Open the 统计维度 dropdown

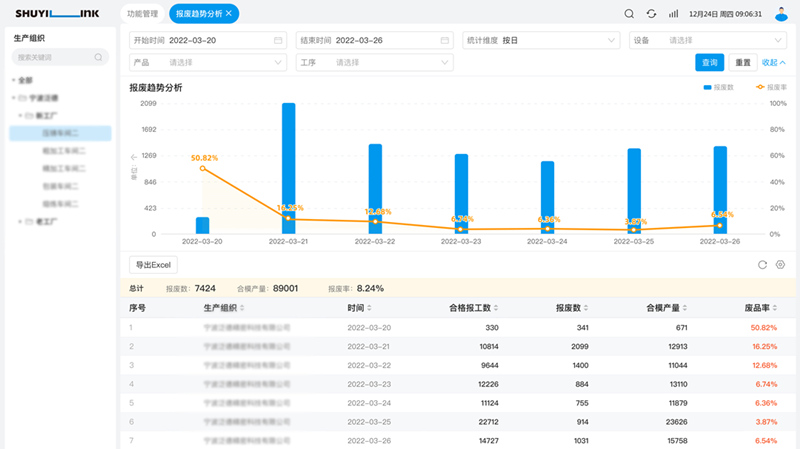tap(540, 40)
